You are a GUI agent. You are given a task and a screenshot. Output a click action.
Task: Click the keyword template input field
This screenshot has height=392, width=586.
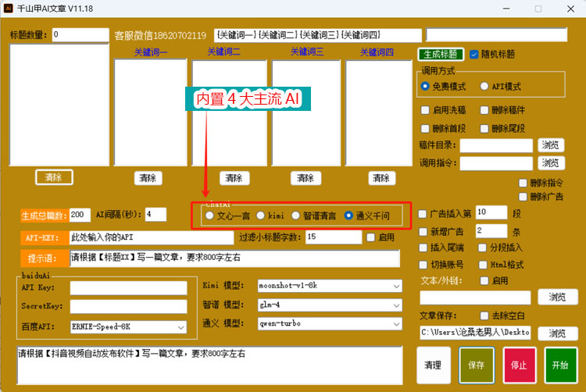(x=318, y=35)
